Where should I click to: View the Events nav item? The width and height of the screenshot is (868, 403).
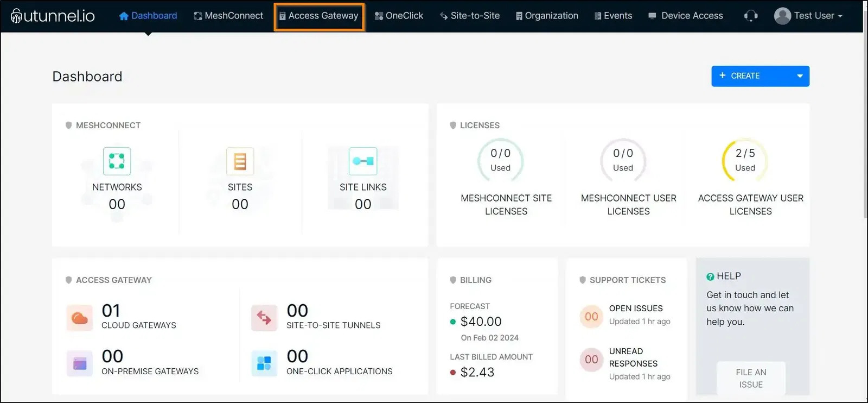coord(613,16)
